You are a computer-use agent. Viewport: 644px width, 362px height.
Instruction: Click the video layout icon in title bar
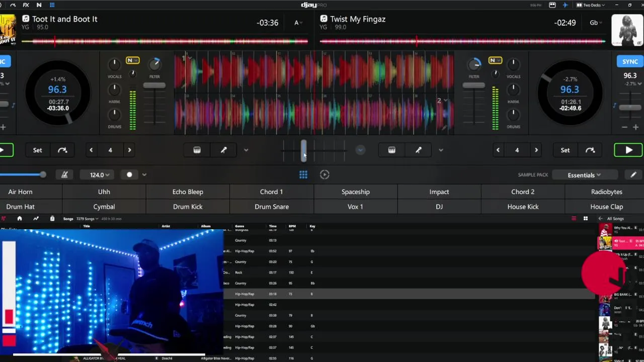pos(552,5)
